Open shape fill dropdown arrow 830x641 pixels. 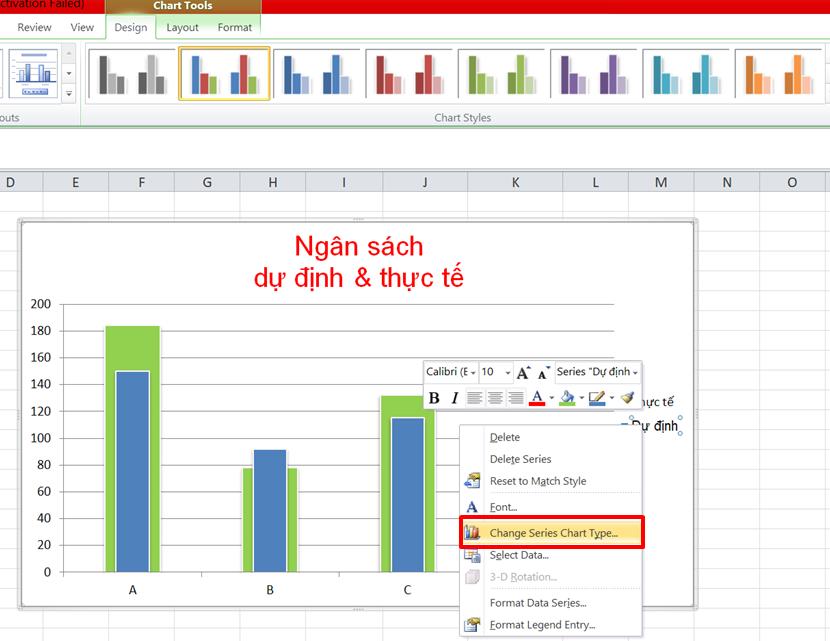point(582,398)
